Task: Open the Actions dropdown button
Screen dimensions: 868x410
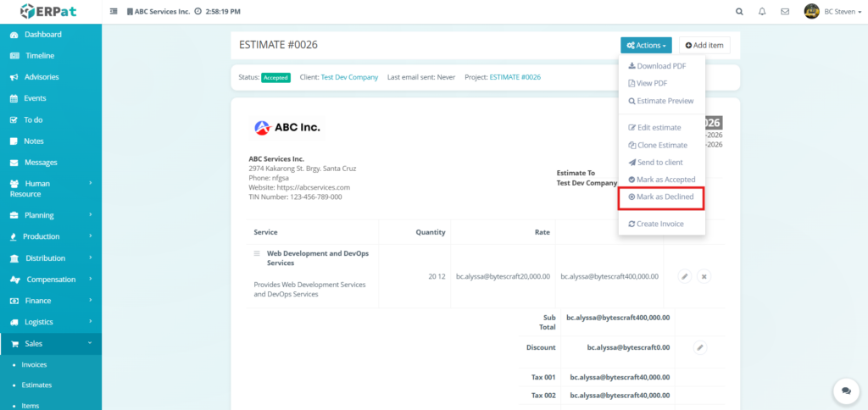Action: (x=646, y=45)
